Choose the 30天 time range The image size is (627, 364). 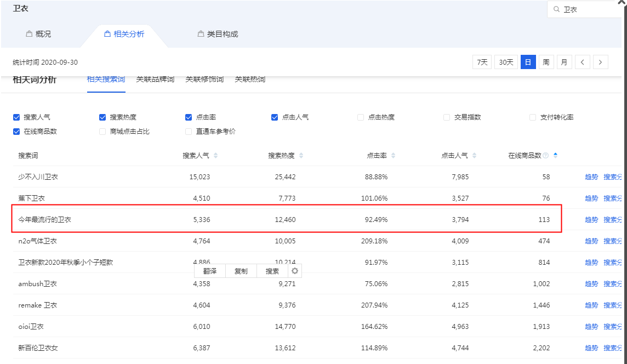[506, 62]
